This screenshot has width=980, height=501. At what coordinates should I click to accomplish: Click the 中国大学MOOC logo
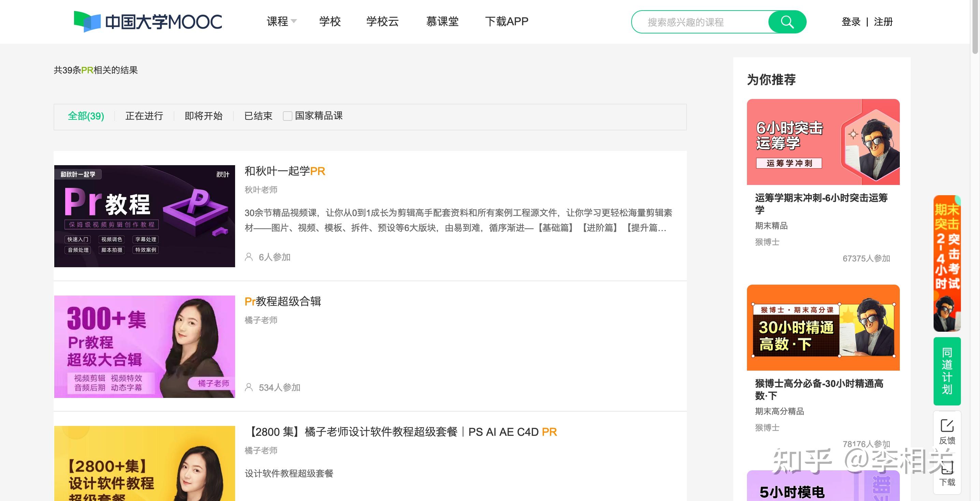tap(148, 22)
